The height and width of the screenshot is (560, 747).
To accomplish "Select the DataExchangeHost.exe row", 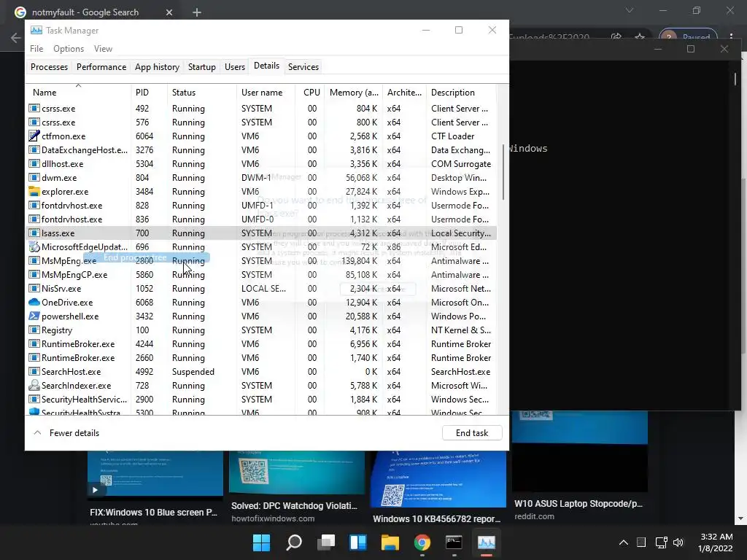I will (x=261, y=150).
